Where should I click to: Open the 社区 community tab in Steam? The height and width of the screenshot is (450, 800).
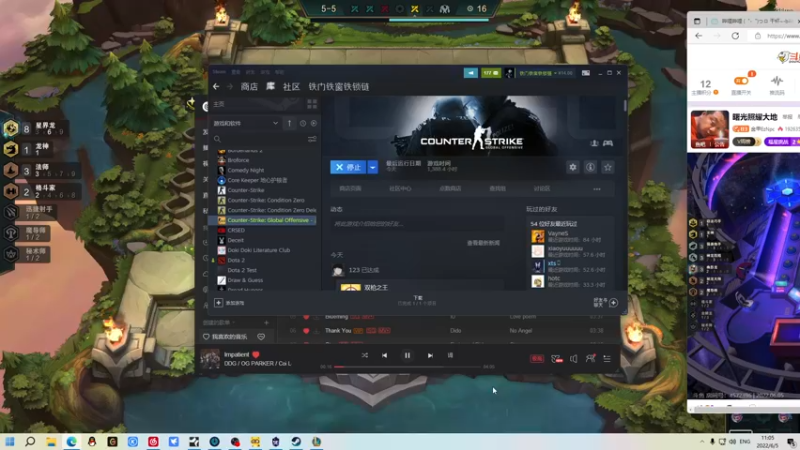[291, 87]
